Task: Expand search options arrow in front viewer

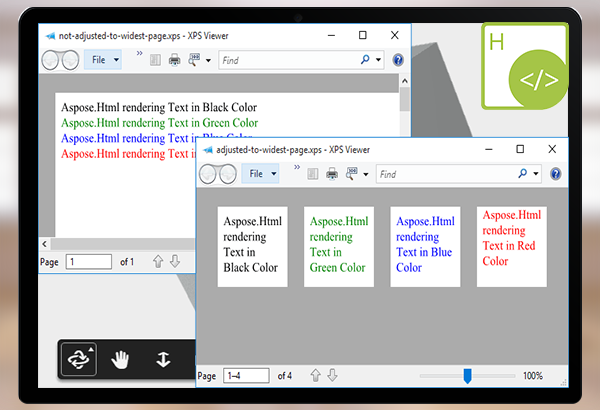Action: click(538, 174)
